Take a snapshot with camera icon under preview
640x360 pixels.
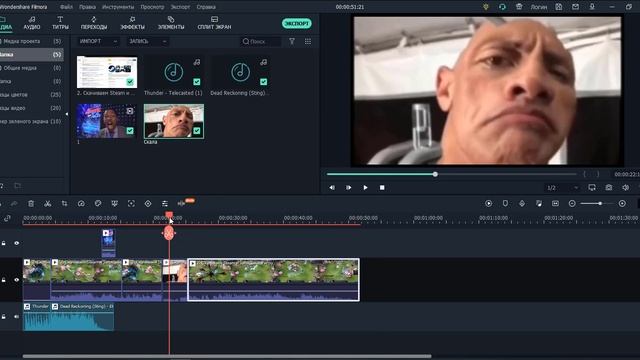tap(609, 187)
